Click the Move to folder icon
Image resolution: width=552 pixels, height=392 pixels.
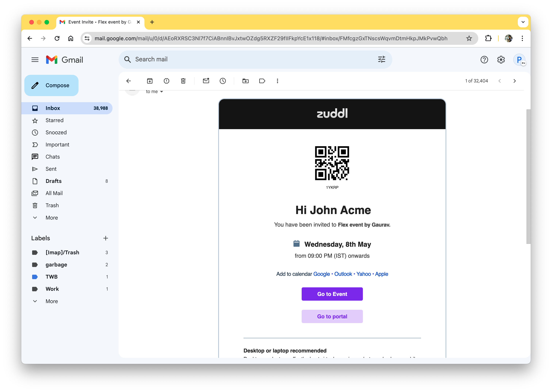pos(245,81)
